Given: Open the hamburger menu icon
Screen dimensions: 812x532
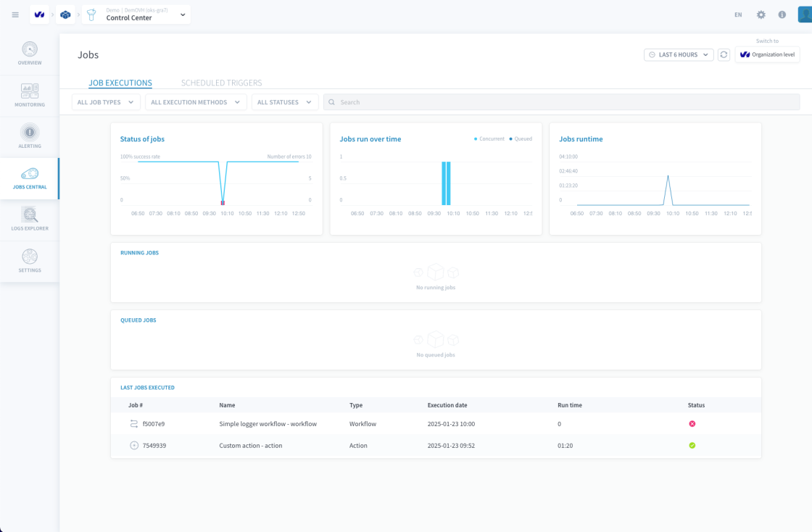Looking at the screenshot, I should (x=15, y=14).
